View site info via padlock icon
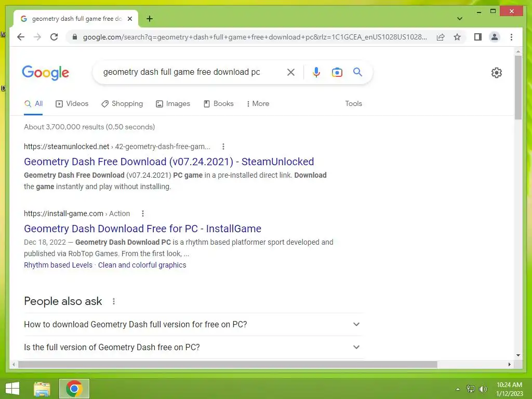This screenshot has height=399, width=532. [x=75, y=37]
